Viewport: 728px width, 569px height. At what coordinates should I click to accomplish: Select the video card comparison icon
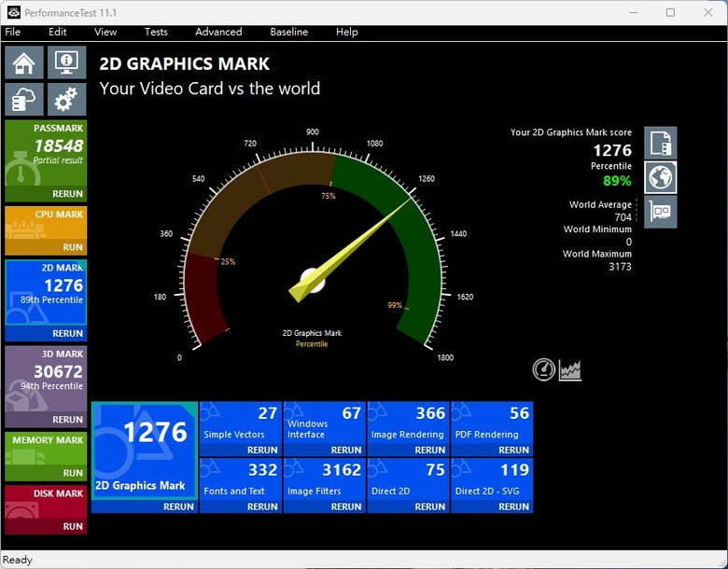pyautogui.click(x=660, y=212)
